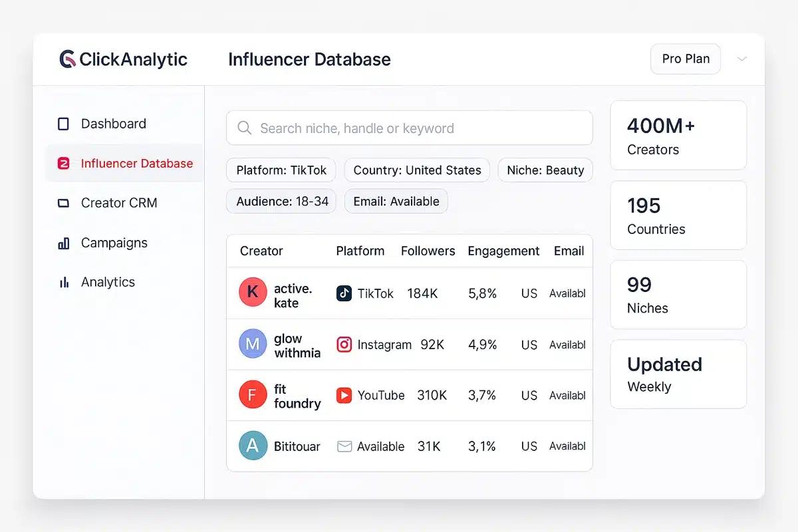The image size is (798, 532).
Task: Click the M avatar for glowwithmia
Action: point(253,344)
